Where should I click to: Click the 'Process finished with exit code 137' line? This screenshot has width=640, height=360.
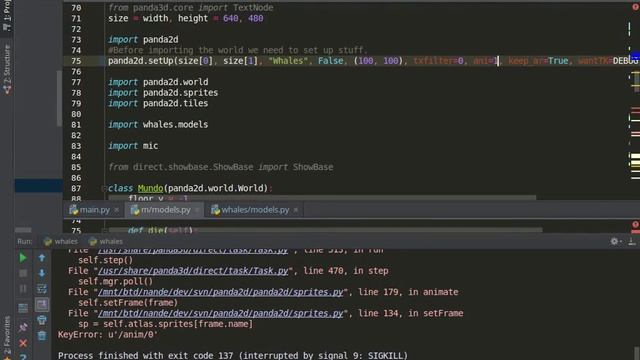pos(233,355)
